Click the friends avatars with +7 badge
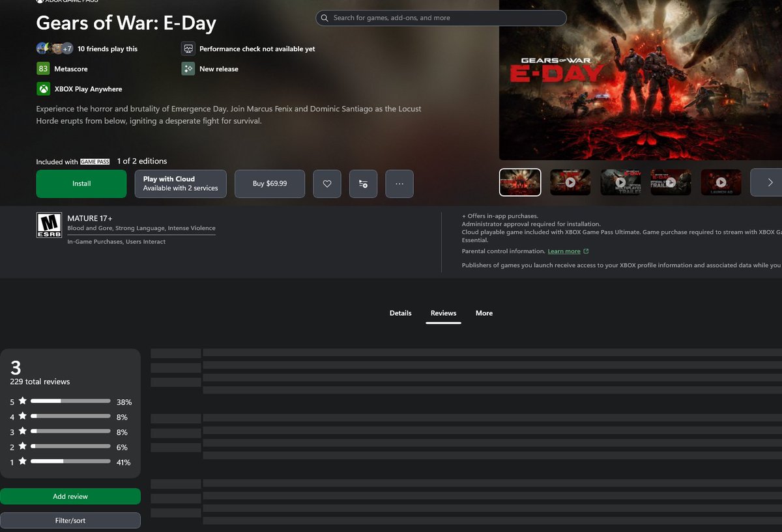 pyautogui.click(x=55, y=49)
